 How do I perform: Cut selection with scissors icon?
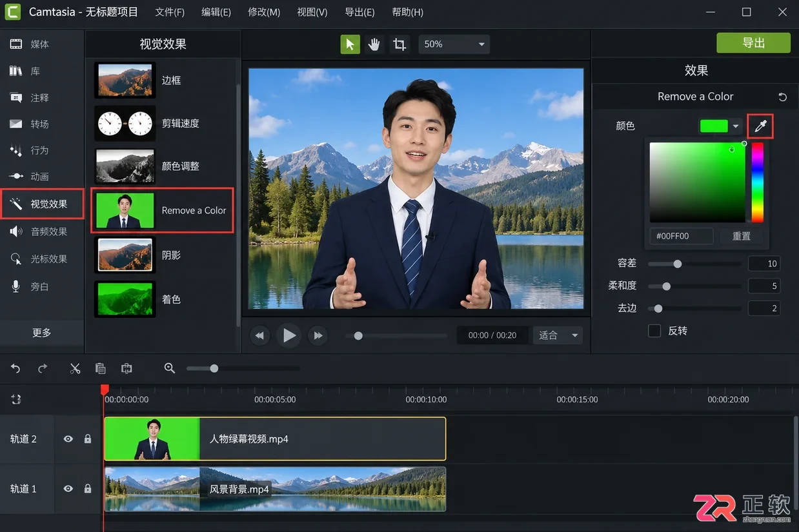coord(75,368)
